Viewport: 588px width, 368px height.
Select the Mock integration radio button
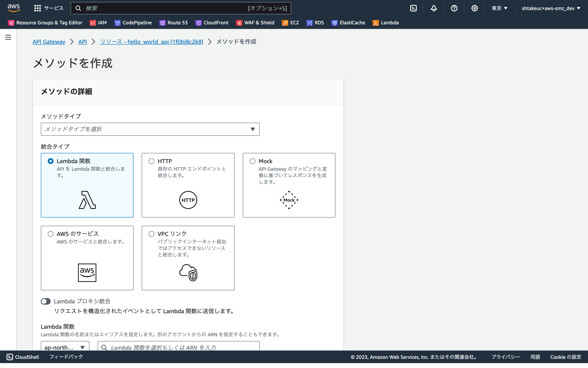pos(252,161)
